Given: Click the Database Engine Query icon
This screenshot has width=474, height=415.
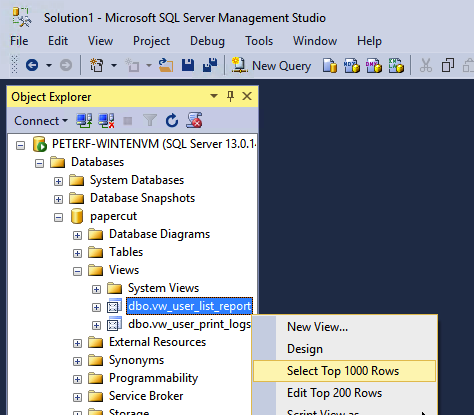Looking at the screenshot, I should (x=330, y=65).
